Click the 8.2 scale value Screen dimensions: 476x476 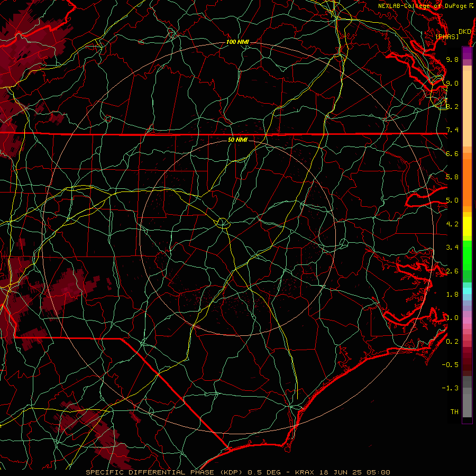pyautogui.click(x=452, y=106)
